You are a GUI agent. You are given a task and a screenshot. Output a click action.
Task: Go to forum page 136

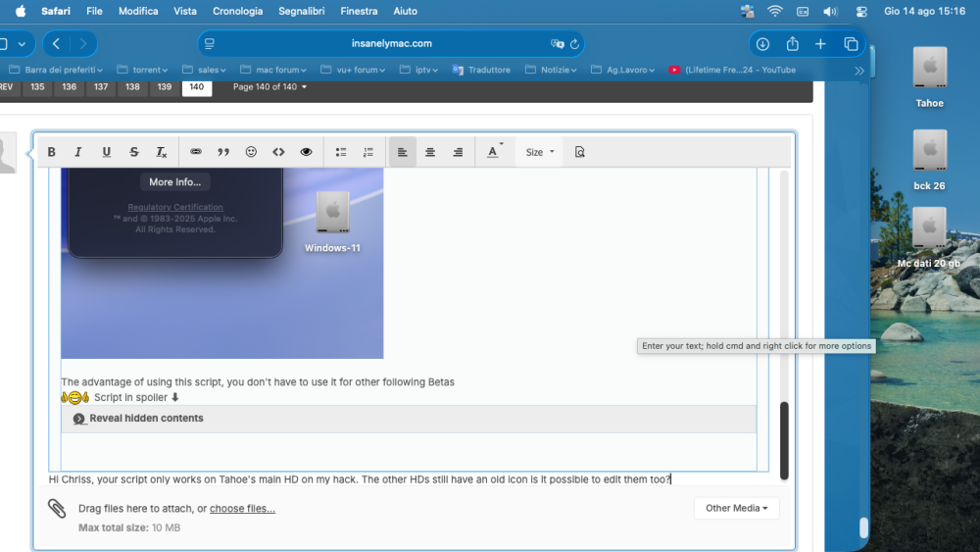tap(70, 87)
